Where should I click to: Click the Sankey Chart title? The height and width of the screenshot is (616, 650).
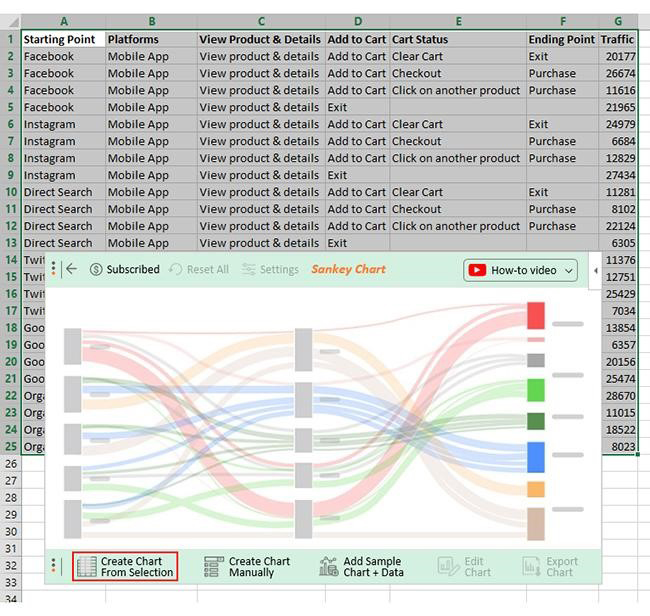click(348, 269)
